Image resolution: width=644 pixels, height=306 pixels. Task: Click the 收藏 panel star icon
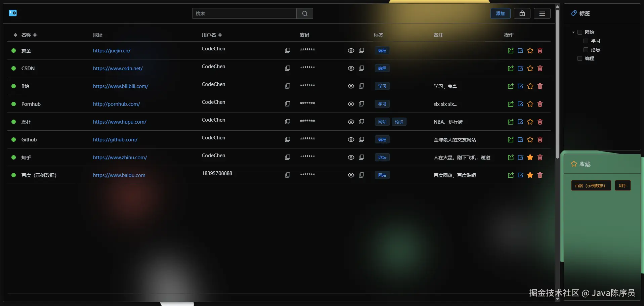pos(574,164)
